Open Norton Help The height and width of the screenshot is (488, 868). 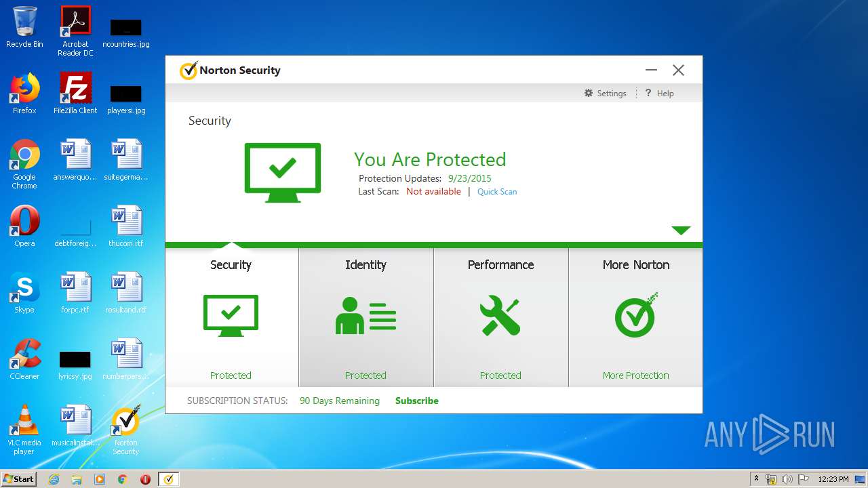coord(659,94)
